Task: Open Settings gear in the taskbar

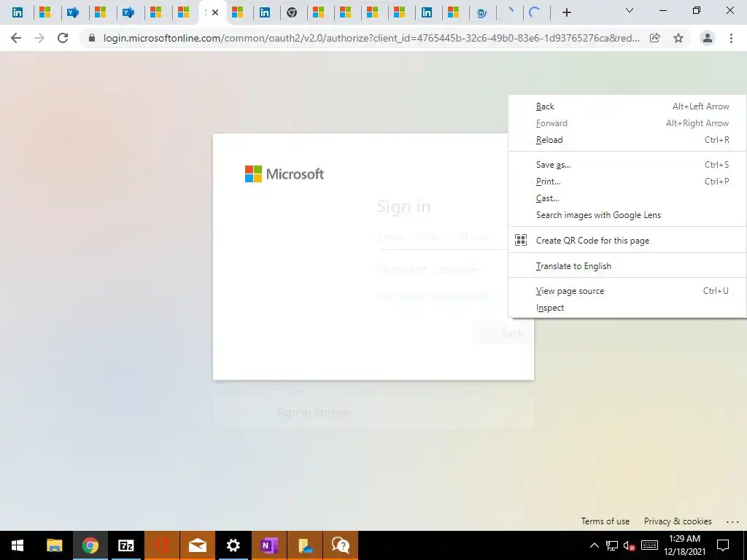Action: coord(233,545)
